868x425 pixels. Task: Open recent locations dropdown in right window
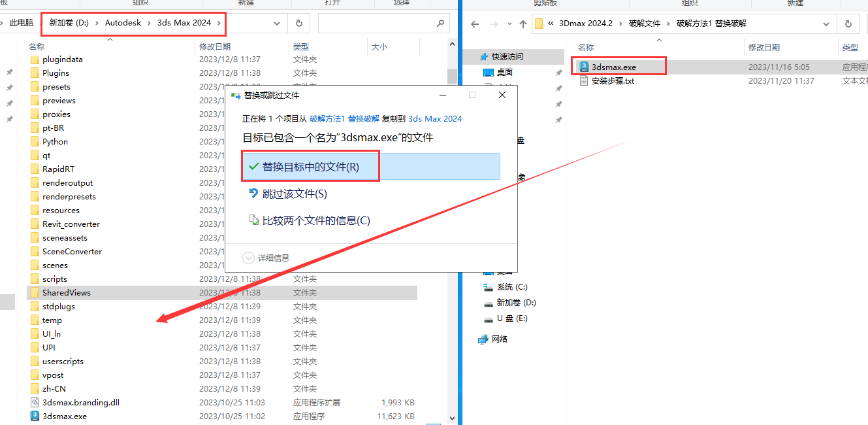click(x=508, y=24)
